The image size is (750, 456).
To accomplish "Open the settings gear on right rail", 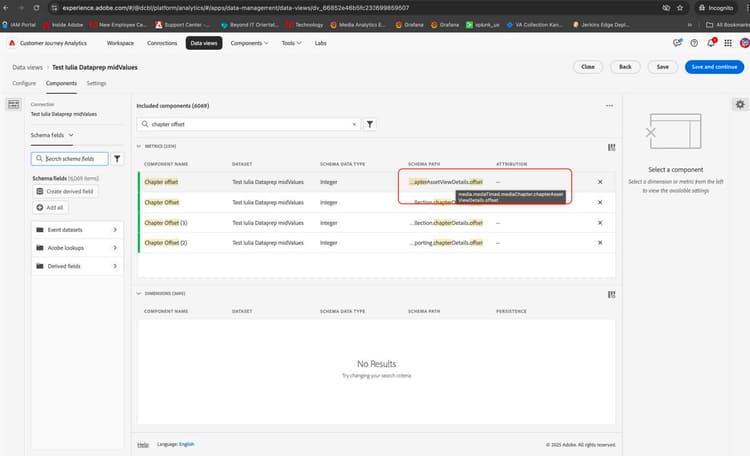I will [740, 104].
